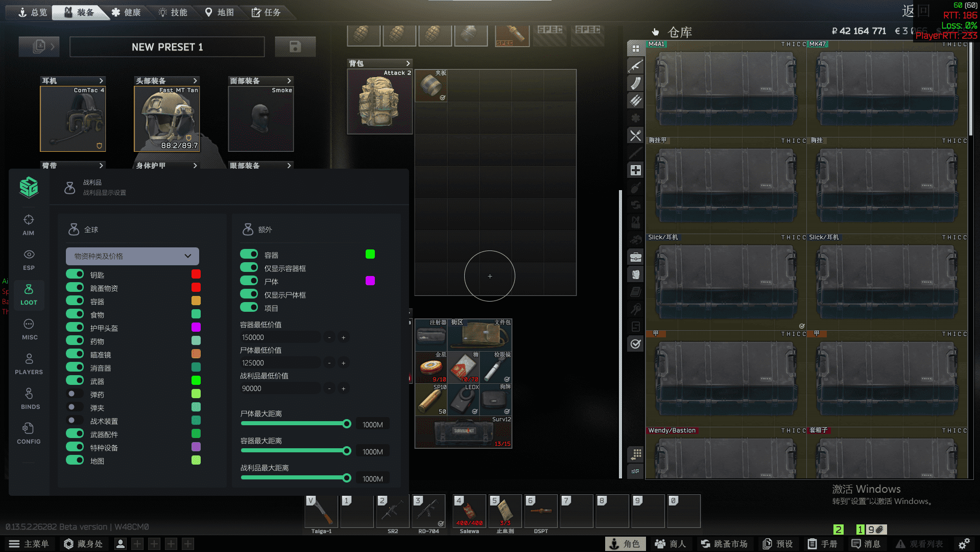Screen dimensions: 980x552
Task: Click the save preset floppy disk icon
Action: click(295, 47)
